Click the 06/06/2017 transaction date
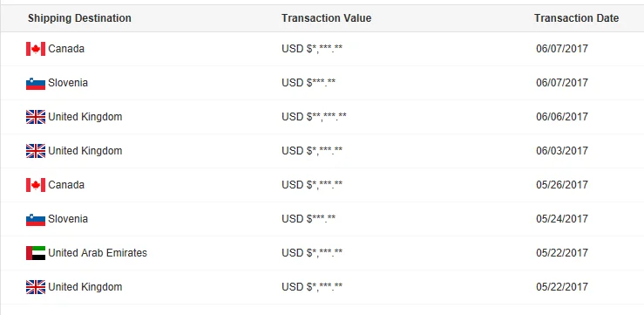644x315 pixels. (562, 117)
